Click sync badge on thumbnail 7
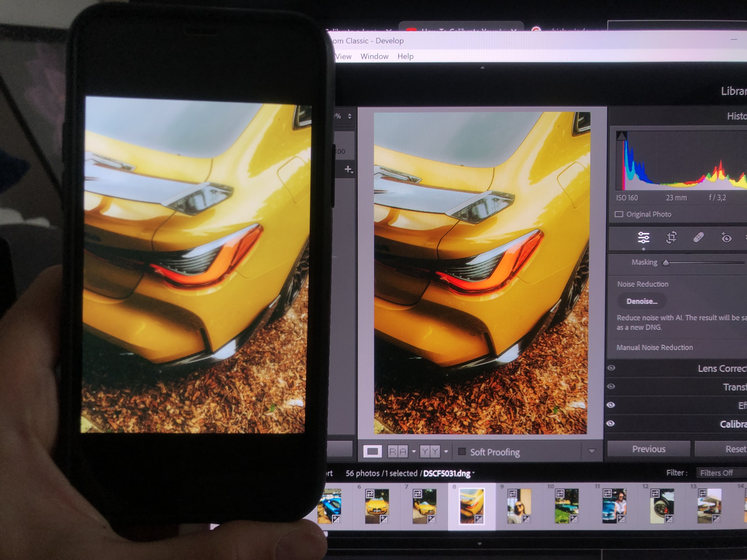This screenshot has height=560, width=747. tap(418, 494)
